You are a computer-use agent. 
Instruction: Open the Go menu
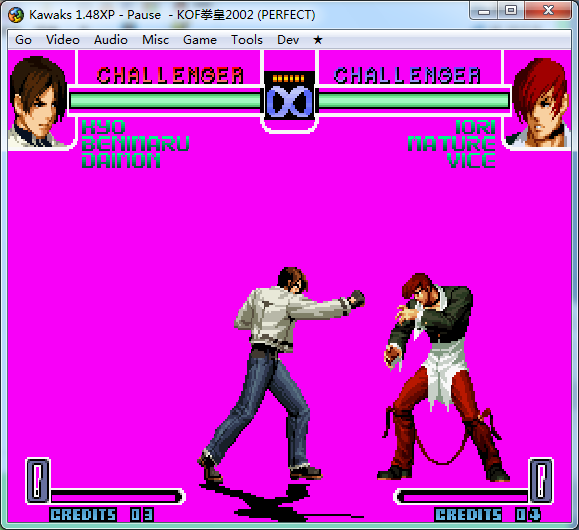point(23,40)
